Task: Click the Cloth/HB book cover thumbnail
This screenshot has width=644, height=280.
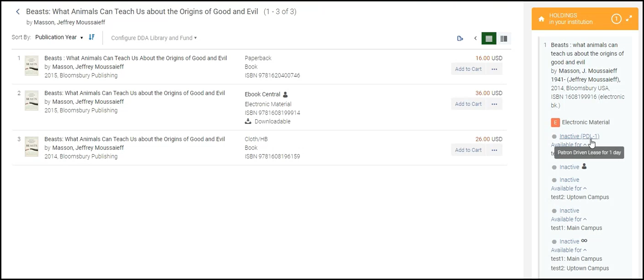Action: tap(31, 146)
